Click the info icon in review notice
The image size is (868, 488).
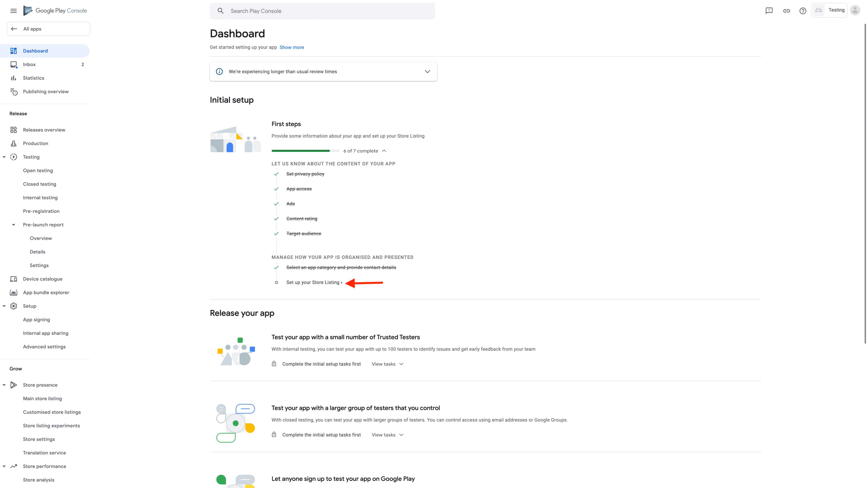tap(219, 71)
